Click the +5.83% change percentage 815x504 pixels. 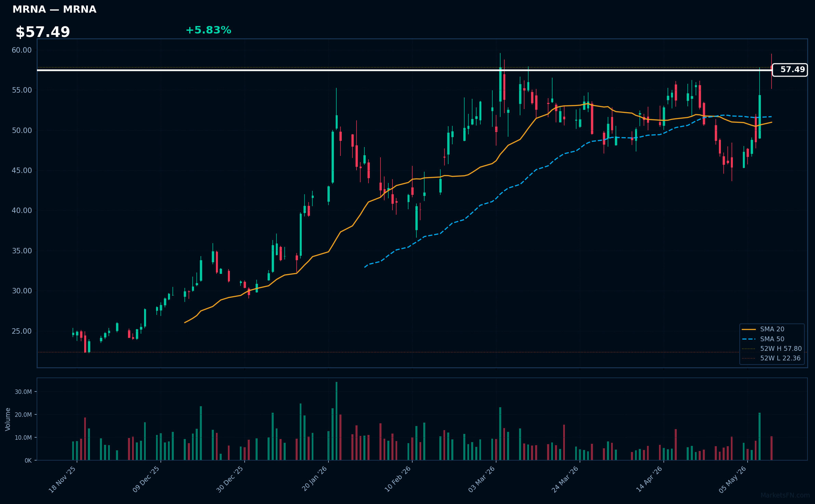click(x=208, y=30)
